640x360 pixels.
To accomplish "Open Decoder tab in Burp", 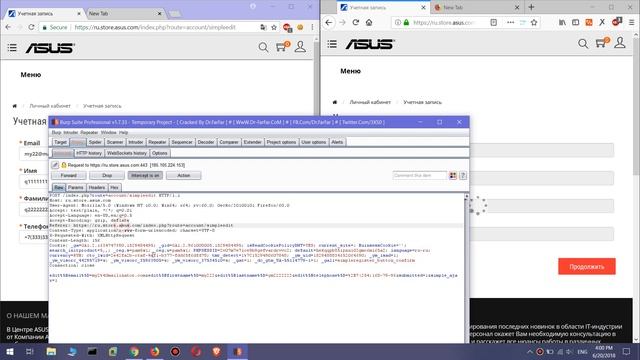I will (206, 142).
